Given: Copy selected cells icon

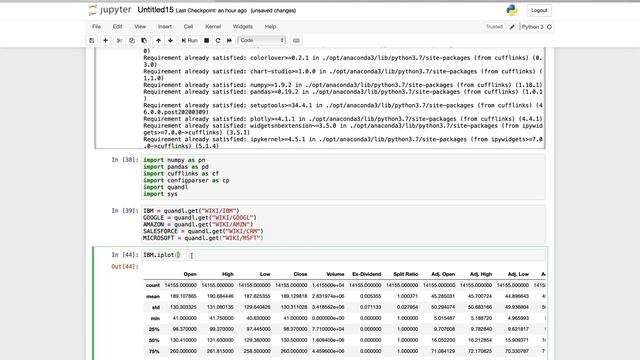Looking at the screenshot, I should (x=132, y=40).
